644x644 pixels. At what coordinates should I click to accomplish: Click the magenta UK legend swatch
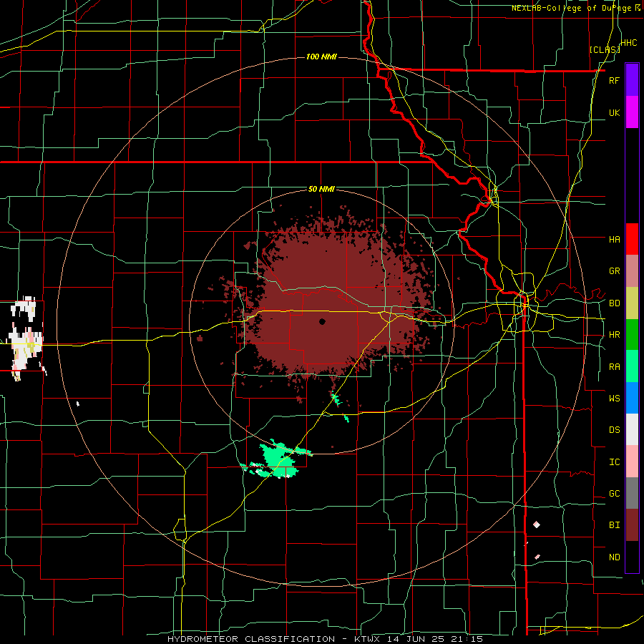coord(632,112)
